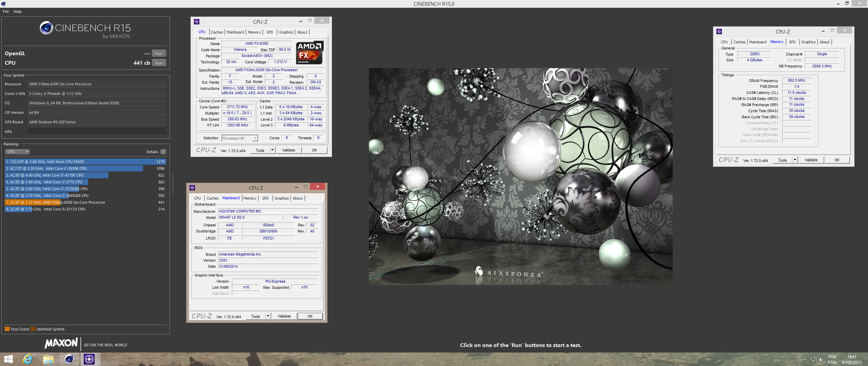Click CPU-Z icon in the taskbar
Image resolution: width=868 pixels, height=366 pixels.
tap(90, 359)
